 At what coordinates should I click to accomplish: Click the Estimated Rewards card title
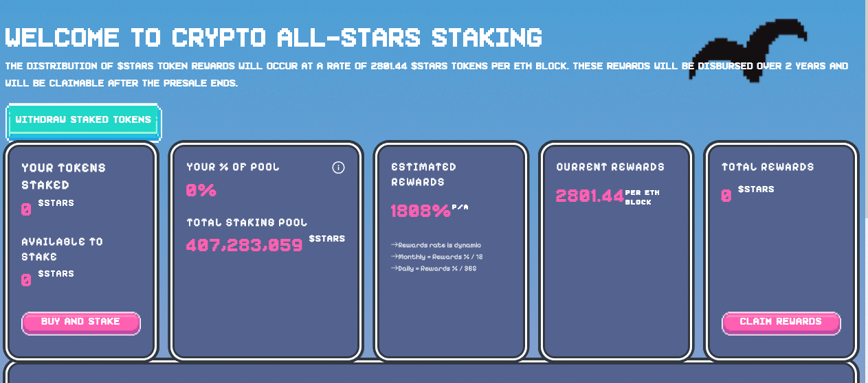point(423,174)
